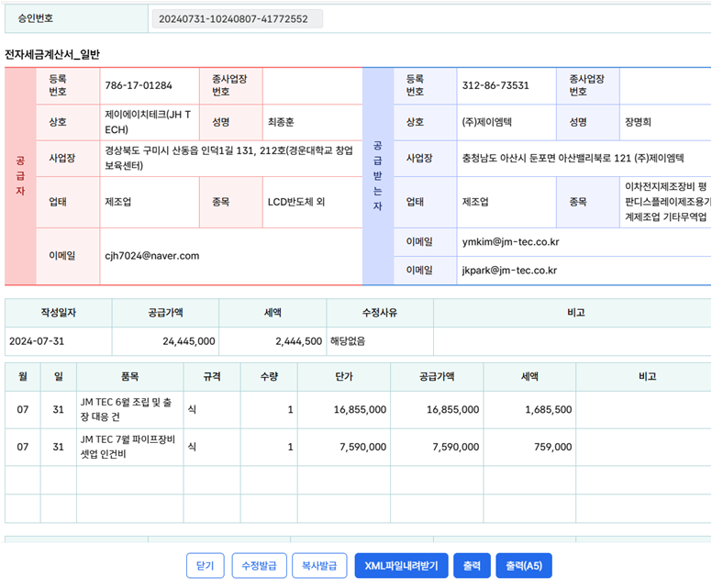Print in A5 using 출력(A5)
The width and height of the screenshot is (712, 588).
(x=524, y=566)
